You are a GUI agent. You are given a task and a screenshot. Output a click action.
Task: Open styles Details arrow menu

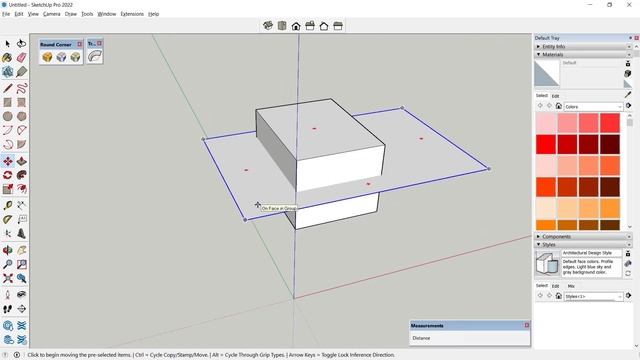(x=629, y=296)
